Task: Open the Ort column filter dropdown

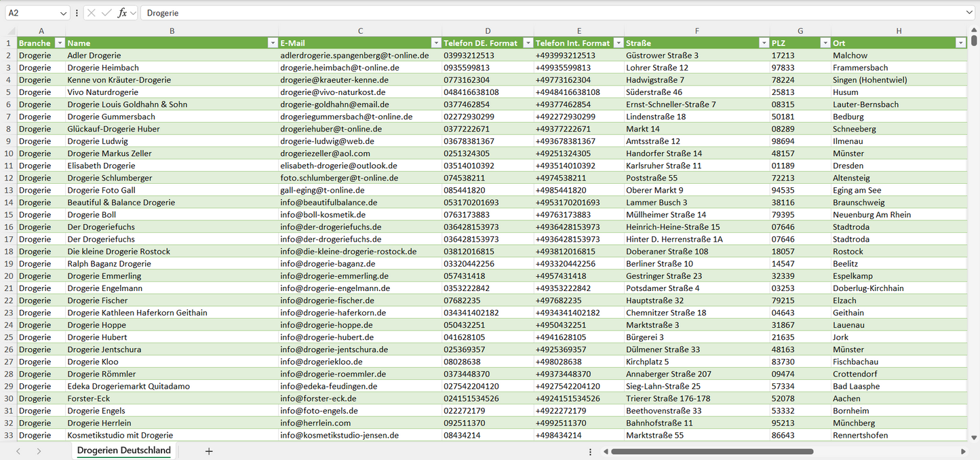Action: click(960, 43)
